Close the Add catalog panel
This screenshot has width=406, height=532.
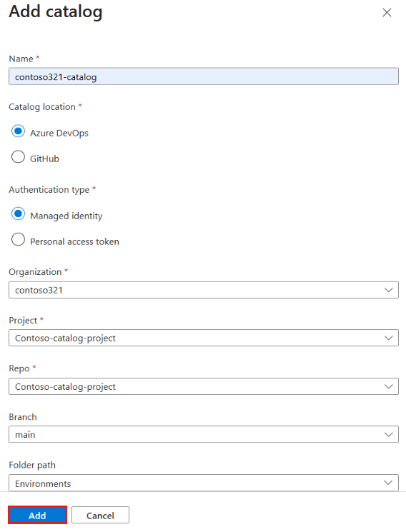(x=387, y=13)
